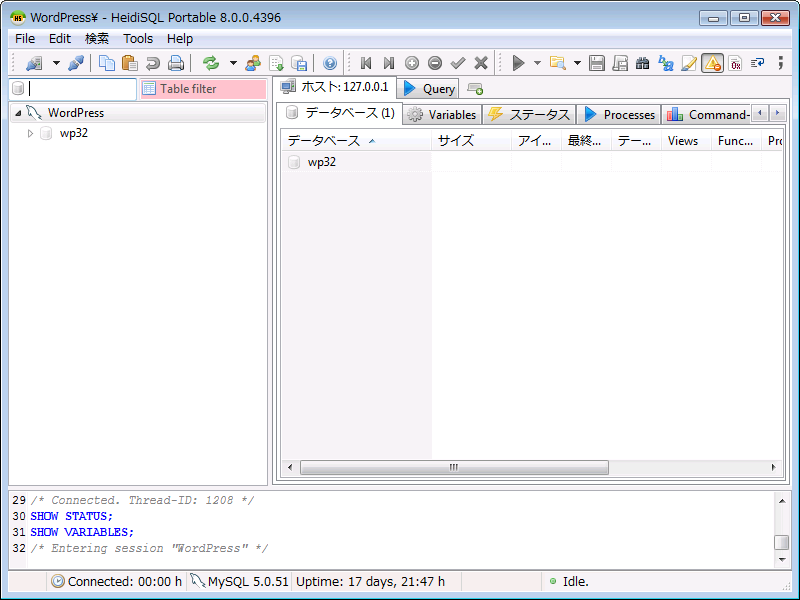Click the cancel editing X icon

(x=481, y=63)
